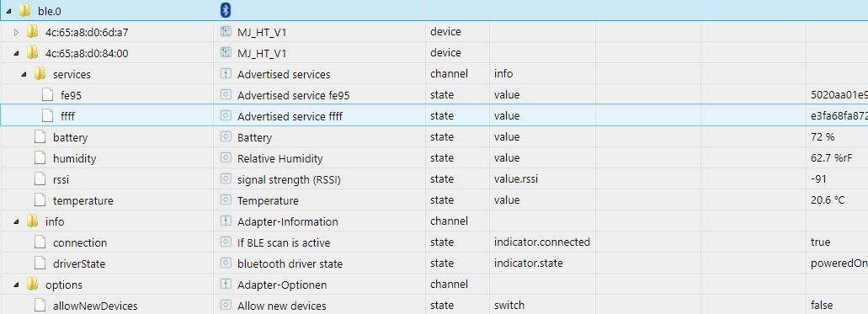Select the driverState state item
Screen dimensions: 868x314
[79, 263]
